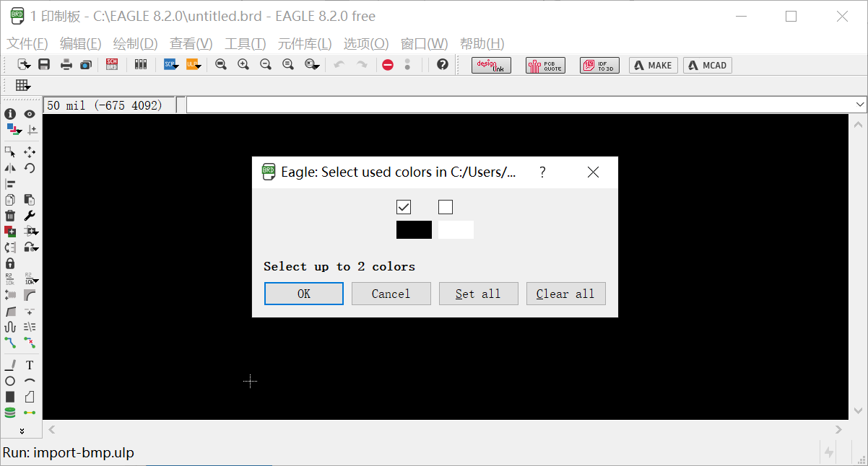Select the Text tool

pyautogui.click(x=30, y=365)
